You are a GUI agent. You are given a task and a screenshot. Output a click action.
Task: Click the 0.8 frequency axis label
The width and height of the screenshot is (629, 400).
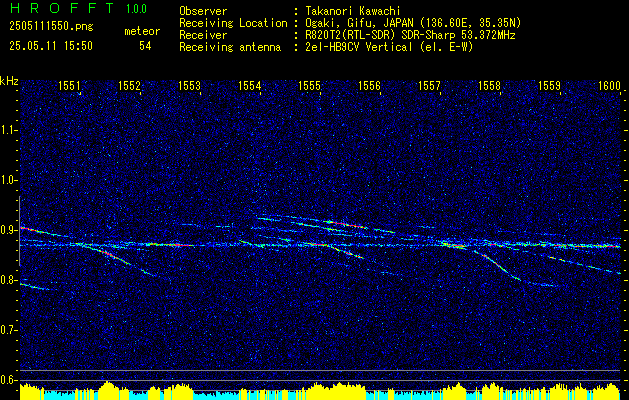(x=8, y=280)
